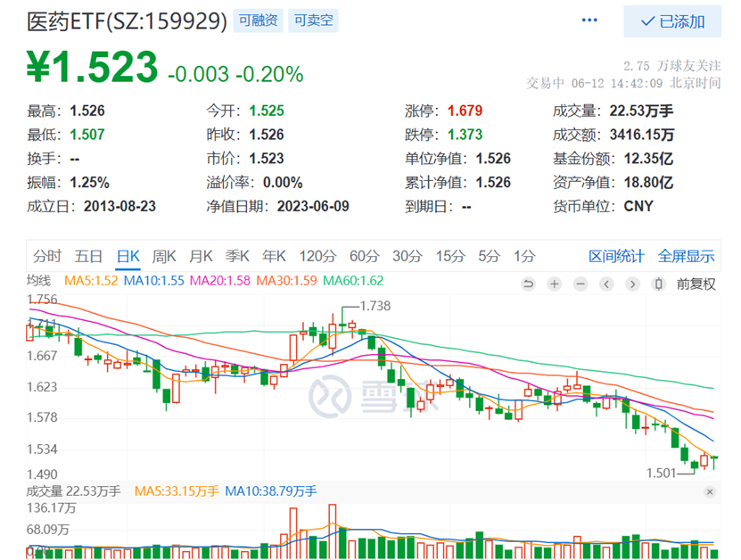
Task: Open the three-dot more options menu
Action: [589, 20]
